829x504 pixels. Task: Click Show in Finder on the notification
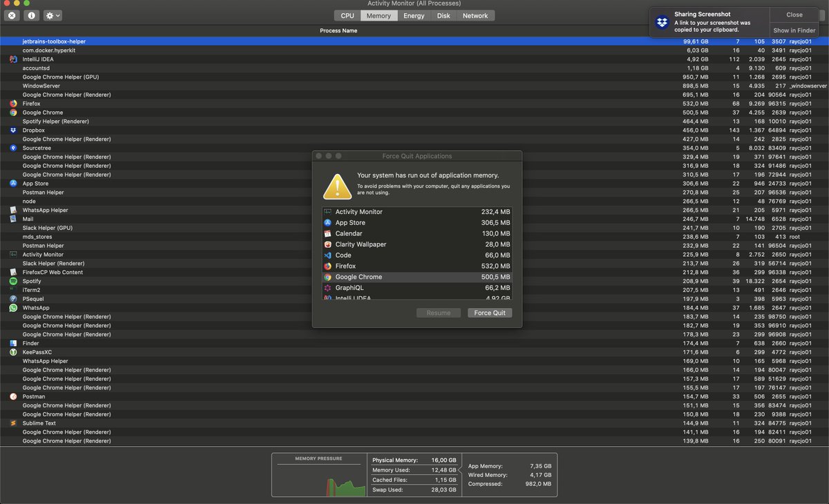(794, 30)
